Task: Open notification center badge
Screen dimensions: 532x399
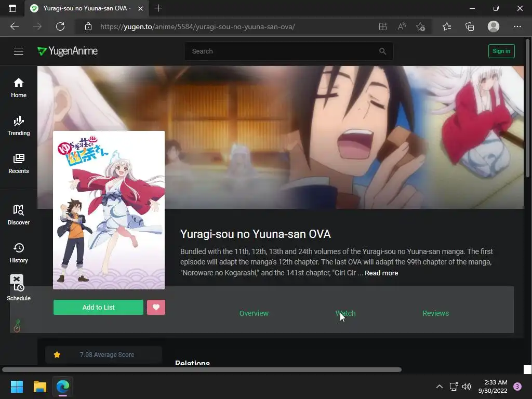Action: coord(517,387)
